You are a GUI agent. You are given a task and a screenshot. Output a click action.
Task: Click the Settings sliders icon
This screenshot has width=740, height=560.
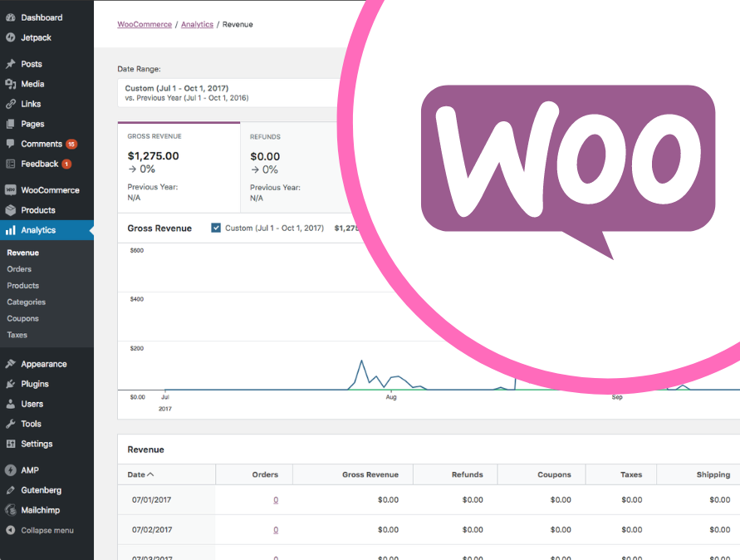(x=11, y=444)
